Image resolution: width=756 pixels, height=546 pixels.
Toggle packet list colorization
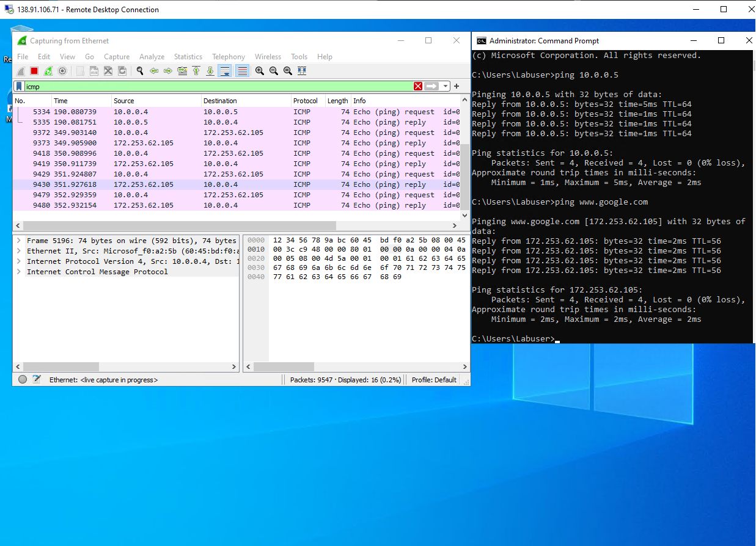241,70
